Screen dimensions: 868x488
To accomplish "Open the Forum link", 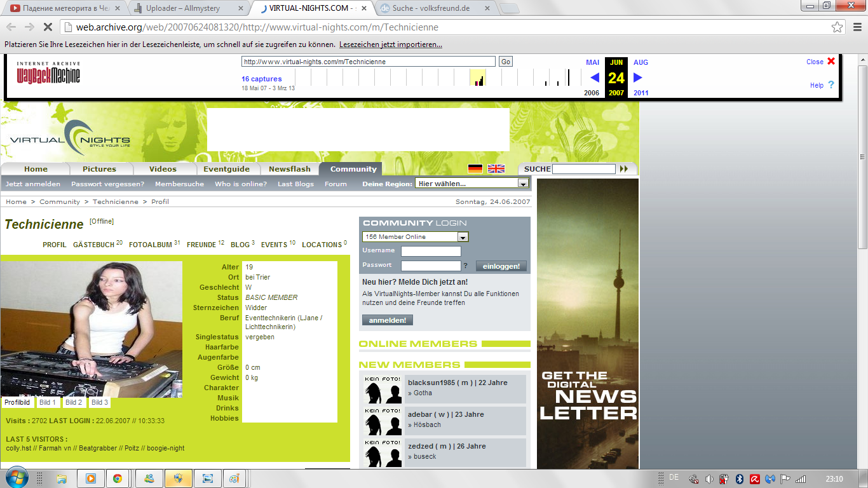I will pyautogui.click(x=336, y=184).
